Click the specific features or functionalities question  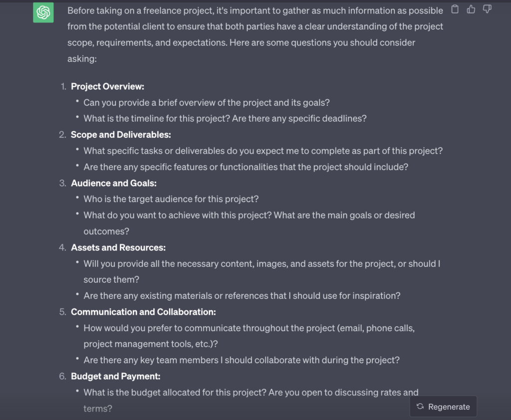click(246, 167)
